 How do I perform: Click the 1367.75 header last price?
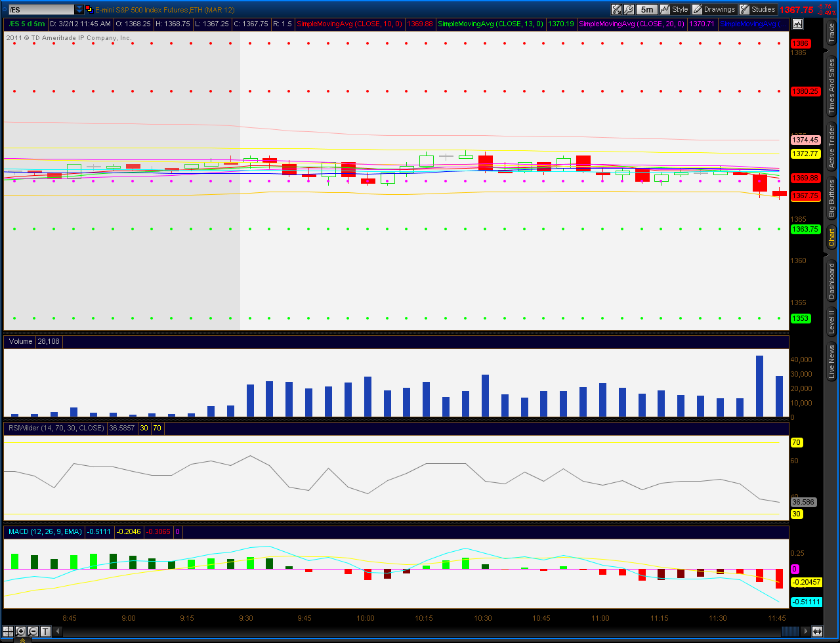point(795,10)
